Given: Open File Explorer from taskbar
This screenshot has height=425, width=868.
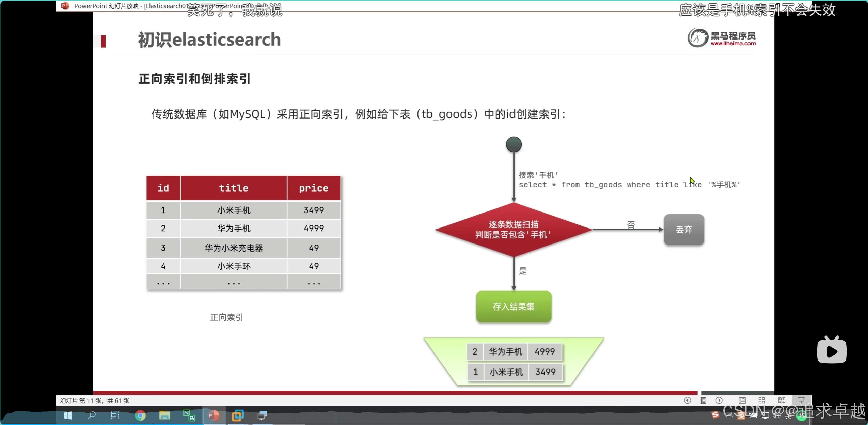Looking at the screenshot, I should 164,415.
